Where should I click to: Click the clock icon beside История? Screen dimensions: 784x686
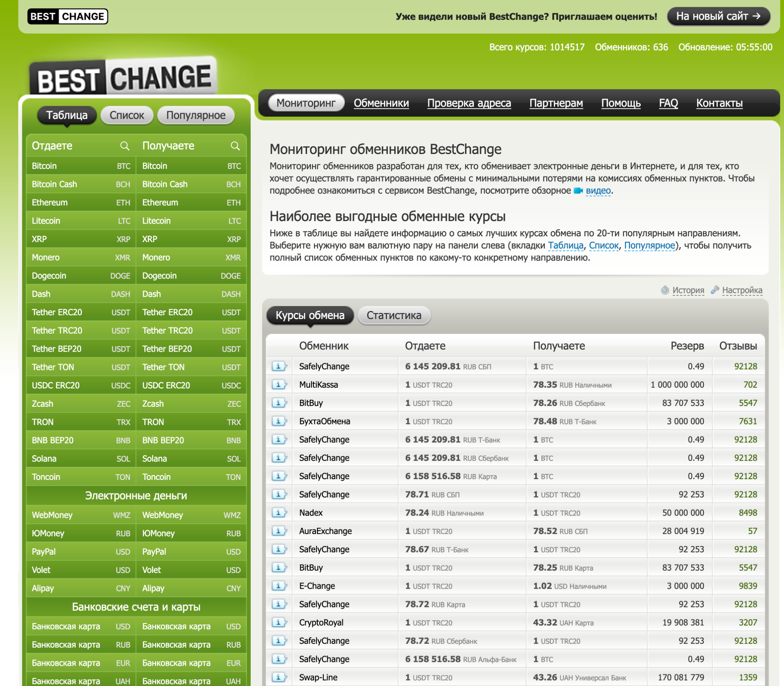tap(665, 290)
